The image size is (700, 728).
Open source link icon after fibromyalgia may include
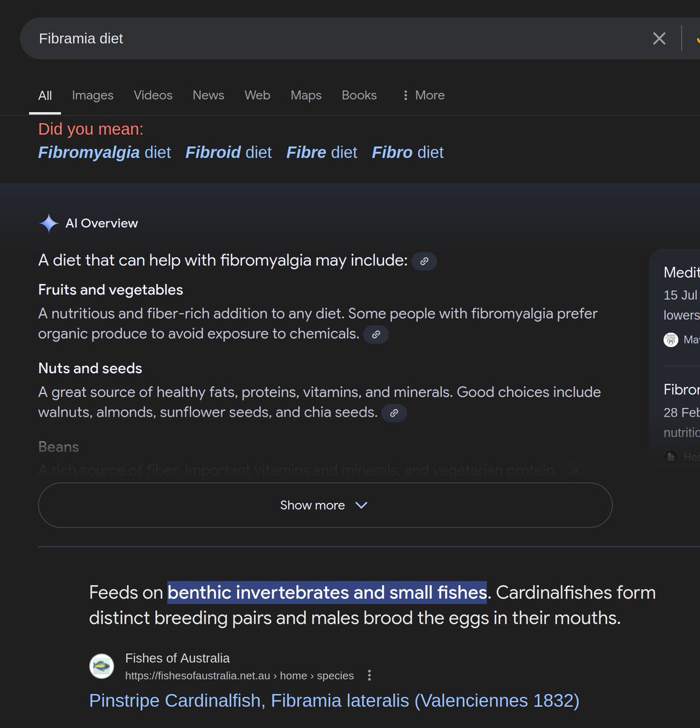coord(424,261)
